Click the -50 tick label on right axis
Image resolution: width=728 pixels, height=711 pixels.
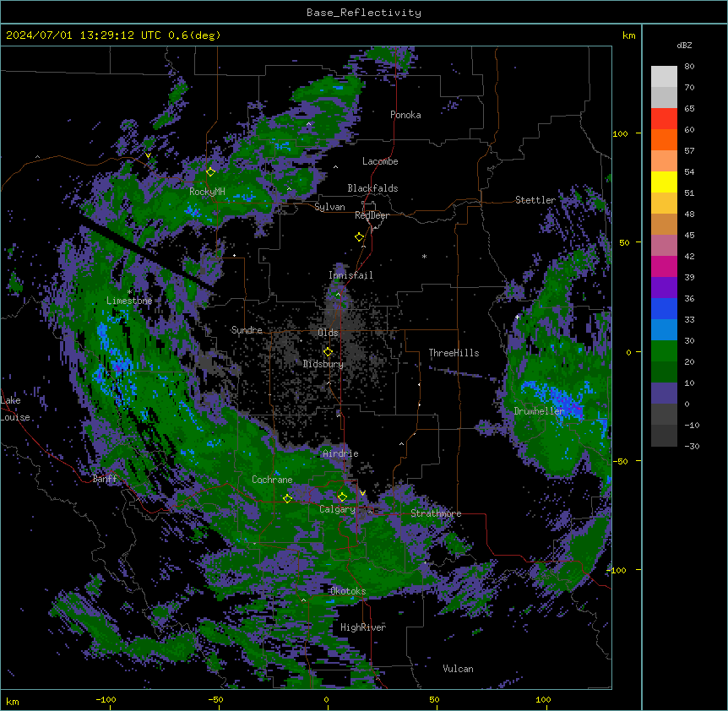(x=620, y=461)
